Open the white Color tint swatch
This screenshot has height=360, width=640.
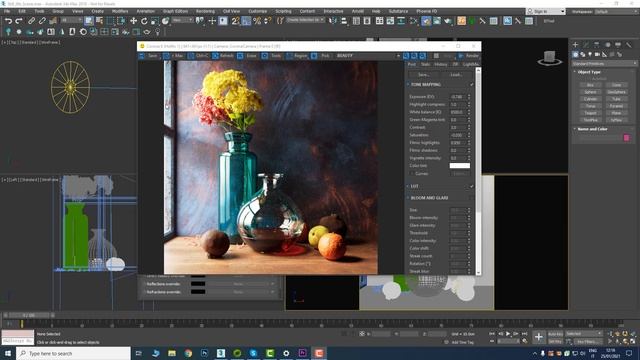460,166
